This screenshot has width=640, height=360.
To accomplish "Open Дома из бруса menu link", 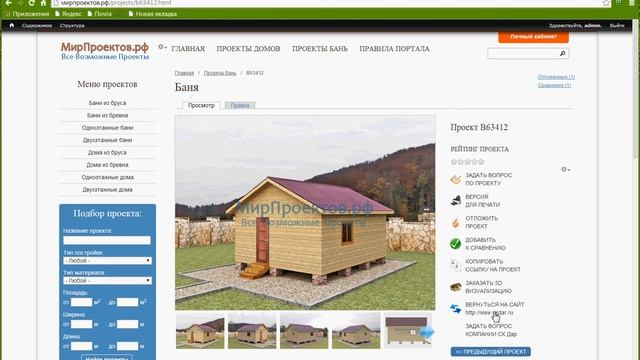I will coord(107,152).
